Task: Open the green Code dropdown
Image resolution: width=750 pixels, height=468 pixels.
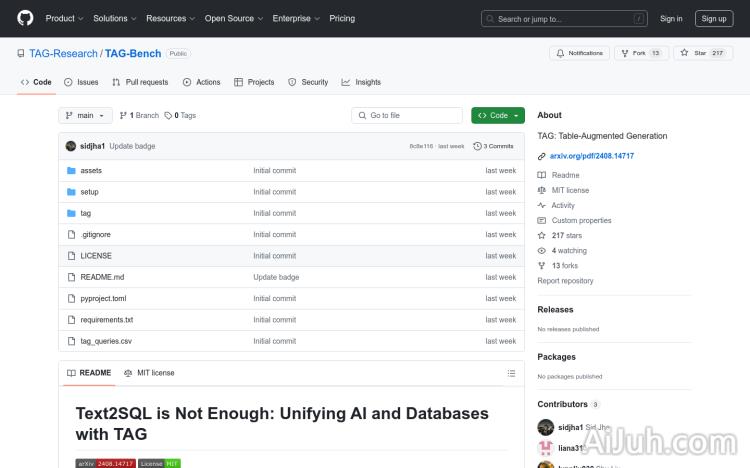Action: [x=497, y=115]
